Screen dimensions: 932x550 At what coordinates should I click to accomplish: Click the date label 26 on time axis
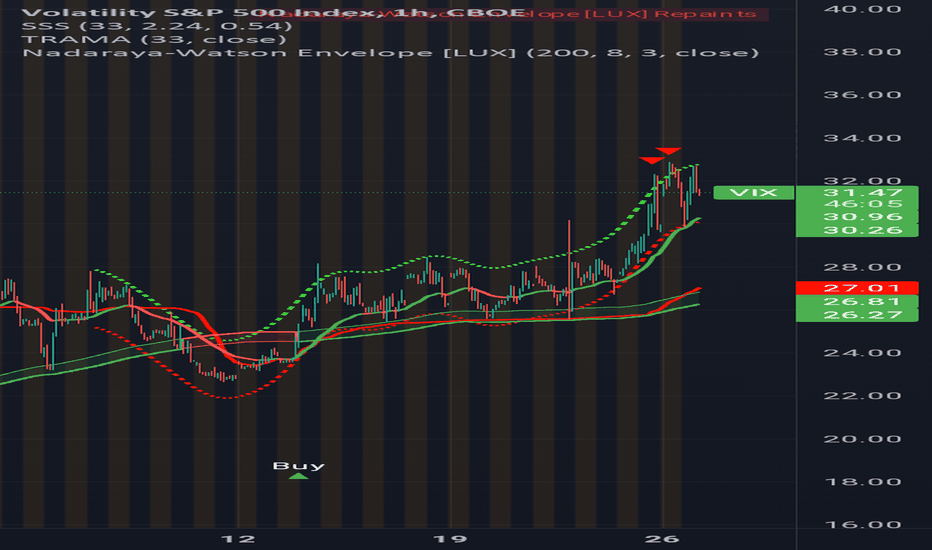(662, 539)
